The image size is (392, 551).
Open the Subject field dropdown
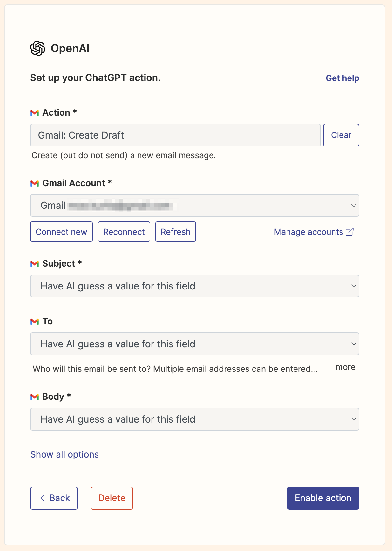pos(194,286)
